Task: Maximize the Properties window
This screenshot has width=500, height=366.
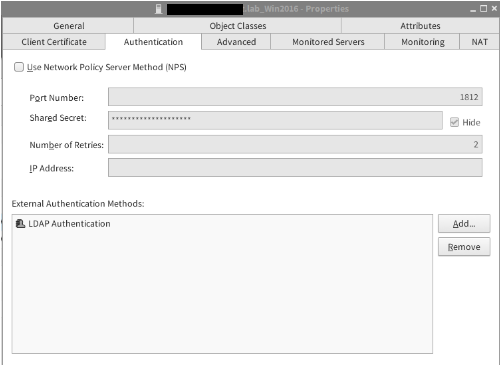Action: 483,9
